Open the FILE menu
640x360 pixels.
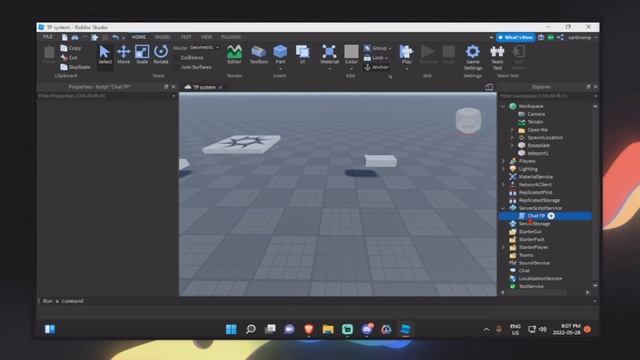[x=48, y=37]
